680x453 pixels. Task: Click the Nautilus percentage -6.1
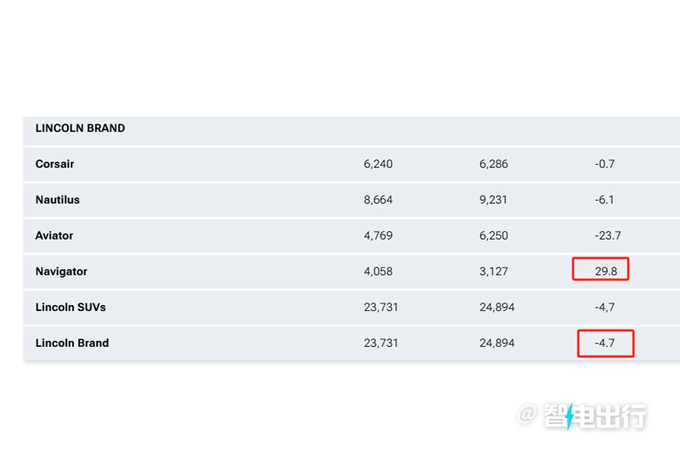(x=605, y=200)
